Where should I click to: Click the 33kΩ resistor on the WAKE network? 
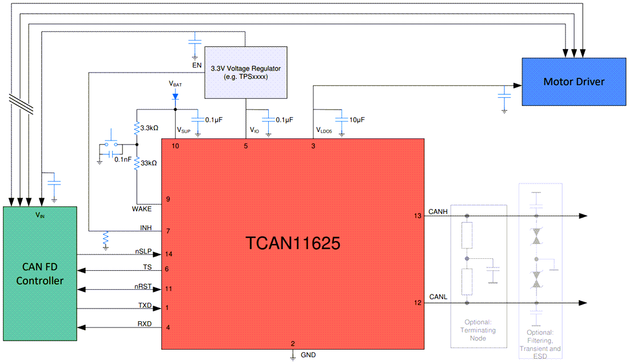(x=137, y=163)
